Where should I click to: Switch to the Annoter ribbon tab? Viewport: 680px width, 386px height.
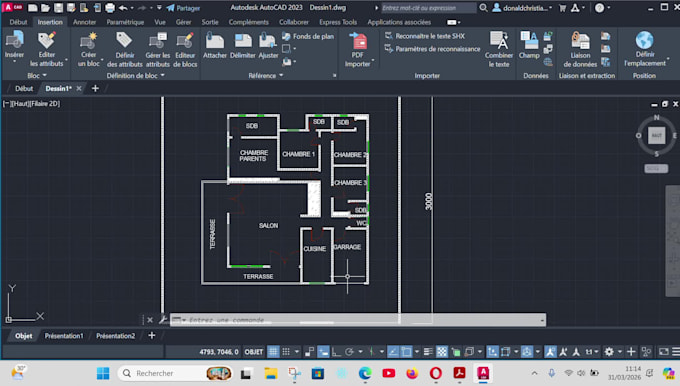[x=84, y=22]
